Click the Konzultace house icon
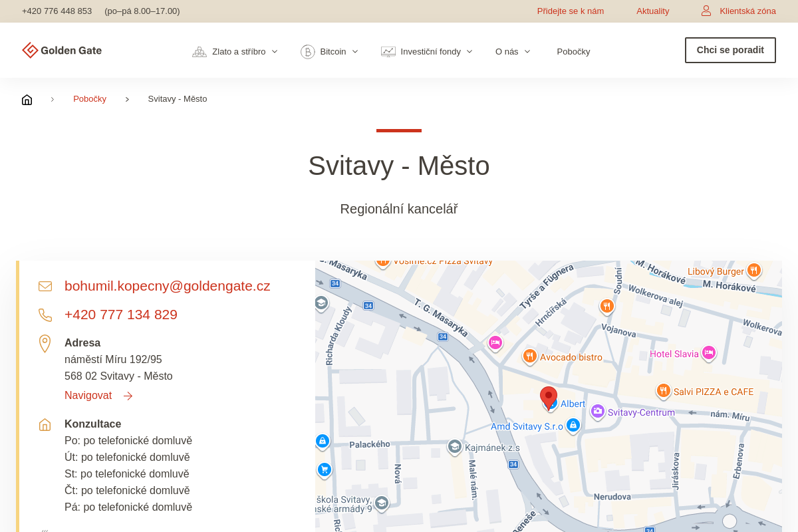The image size is (798, 532). [x=45, y=425]
